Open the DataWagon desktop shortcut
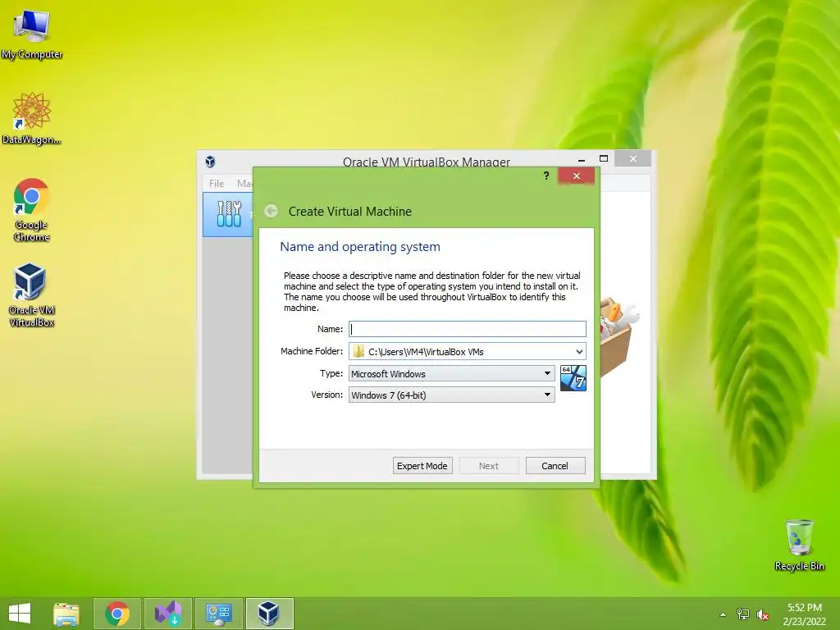 point(32,118)
